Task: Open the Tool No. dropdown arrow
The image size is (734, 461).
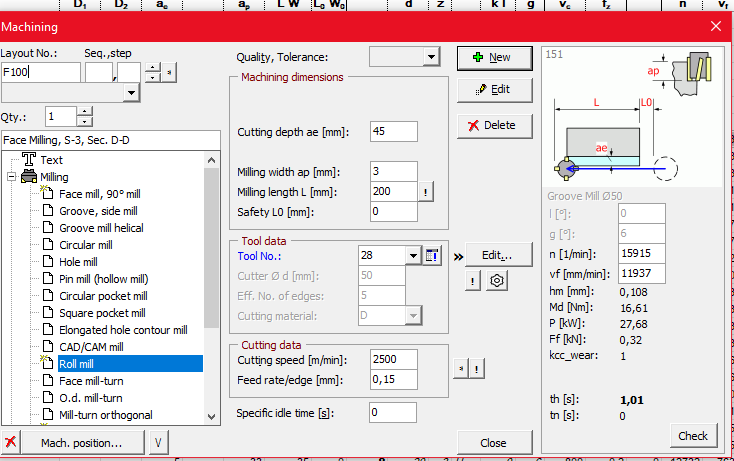Action: tap(413, 256)
